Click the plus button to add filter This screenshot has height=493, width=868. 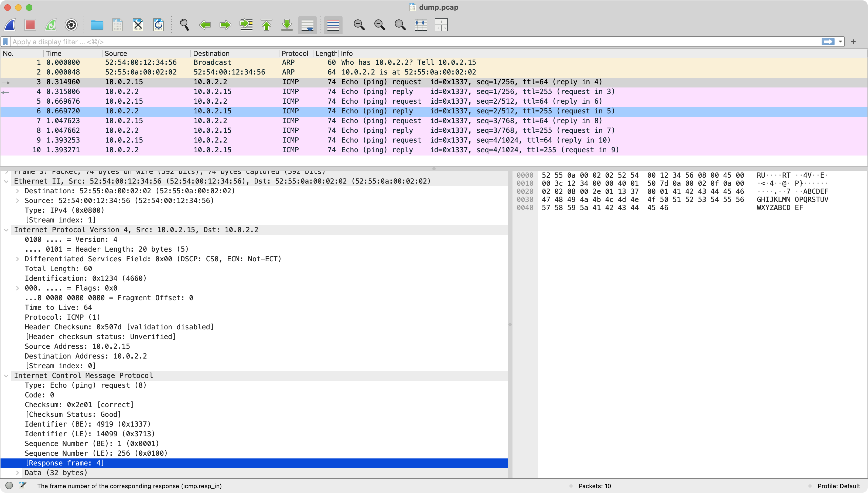click(853, 42)
